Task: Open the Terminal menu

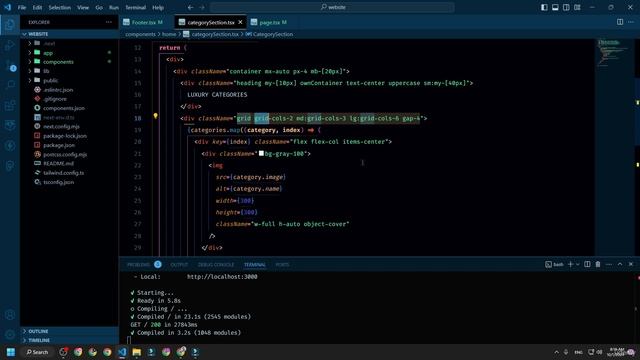Action: click(136, 7)
